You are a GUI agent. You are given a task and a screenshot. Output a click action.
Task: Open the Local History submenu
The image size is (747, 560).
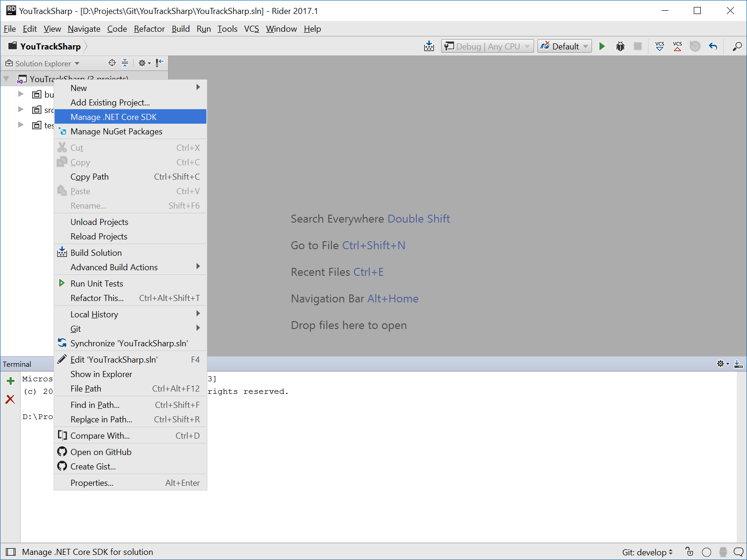pos(131,315)
